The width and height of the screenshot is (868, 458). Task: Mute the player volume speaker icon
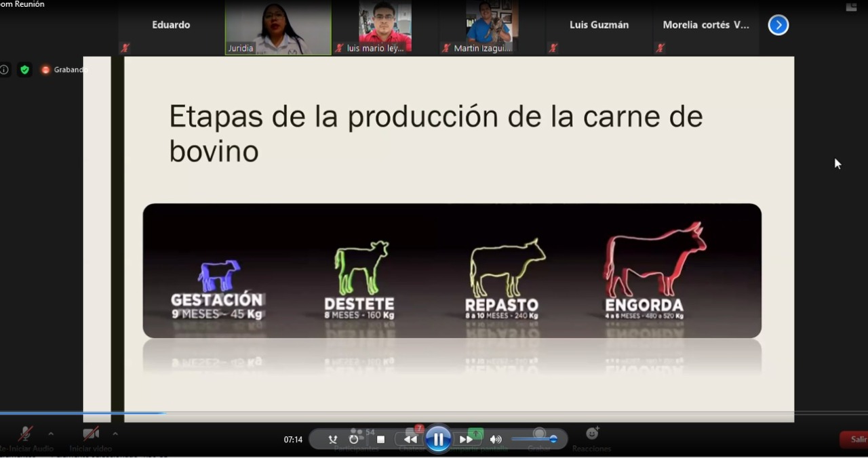(x=496, y=439)
